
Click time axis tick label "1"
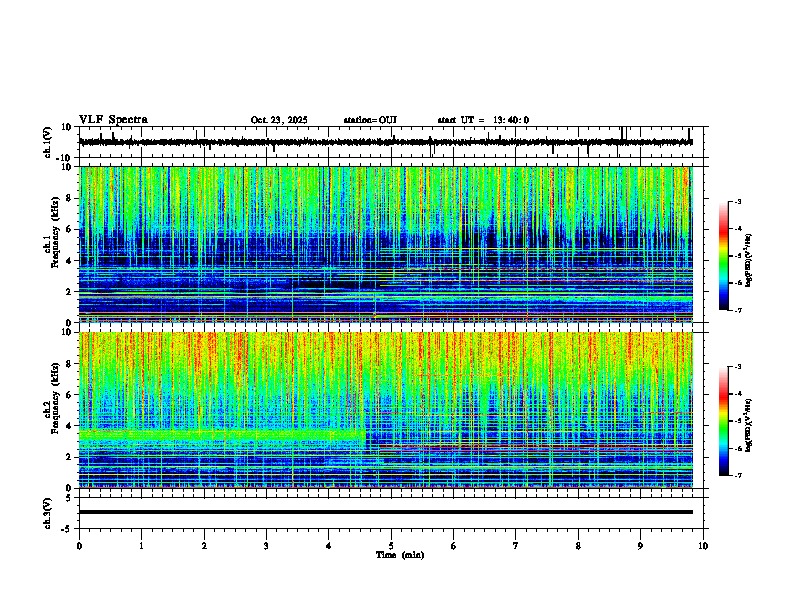click(141, 546)
